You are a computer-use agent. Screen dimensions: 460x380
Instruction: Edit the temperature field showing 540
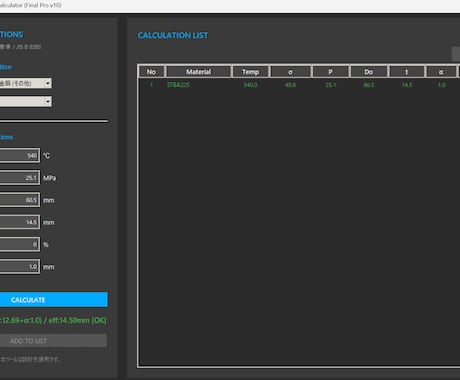(20, 155)
